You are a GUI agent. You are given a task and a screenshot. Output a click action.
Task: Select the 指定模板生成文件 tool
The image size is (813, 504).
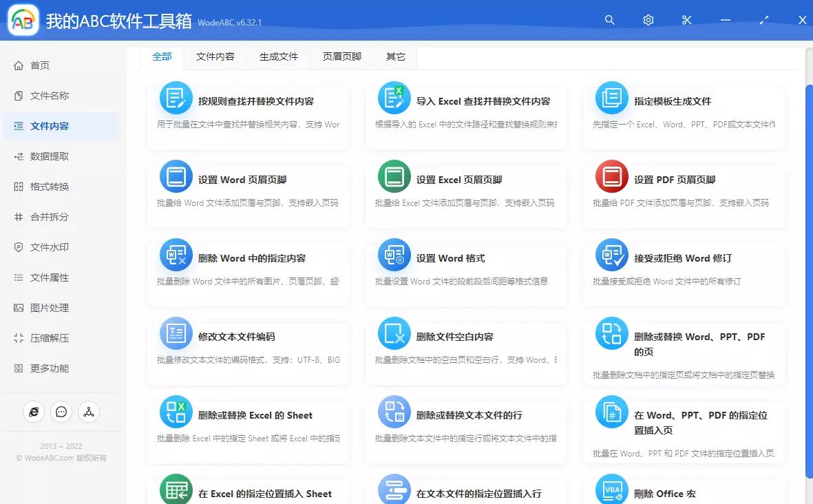684,114
